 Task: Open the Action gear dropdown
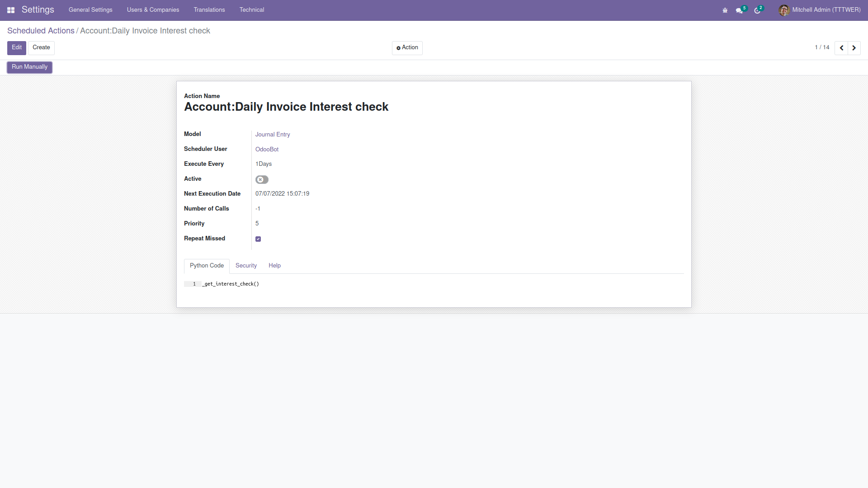407,48
